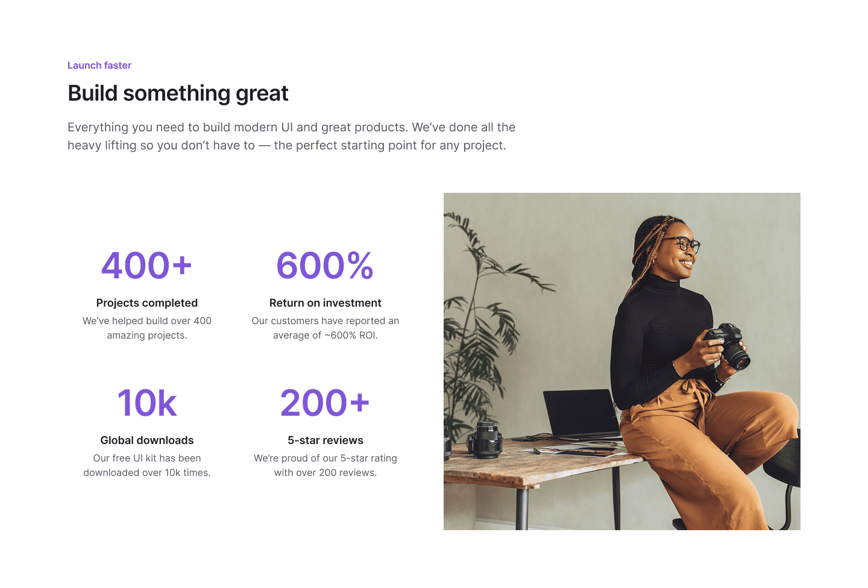Viewport: 868px width, 588px height.
Task: Select the 'Build something great' heading
Action: pyautogui.click(x=178, y=93)
